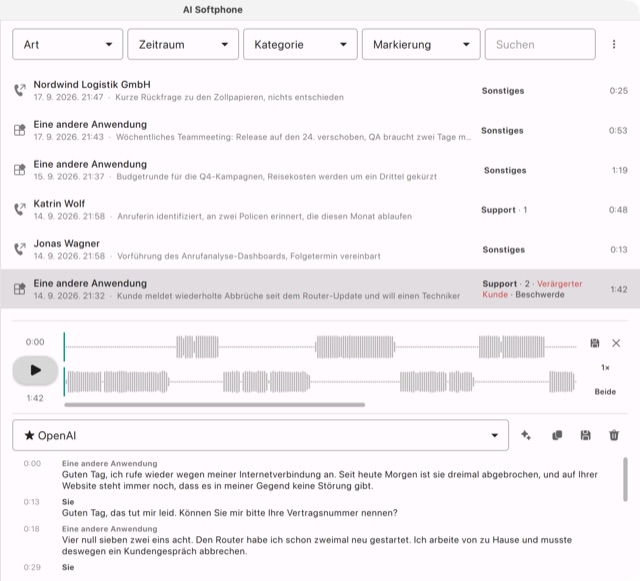Open the Art filter dropdown

point(67,44)
